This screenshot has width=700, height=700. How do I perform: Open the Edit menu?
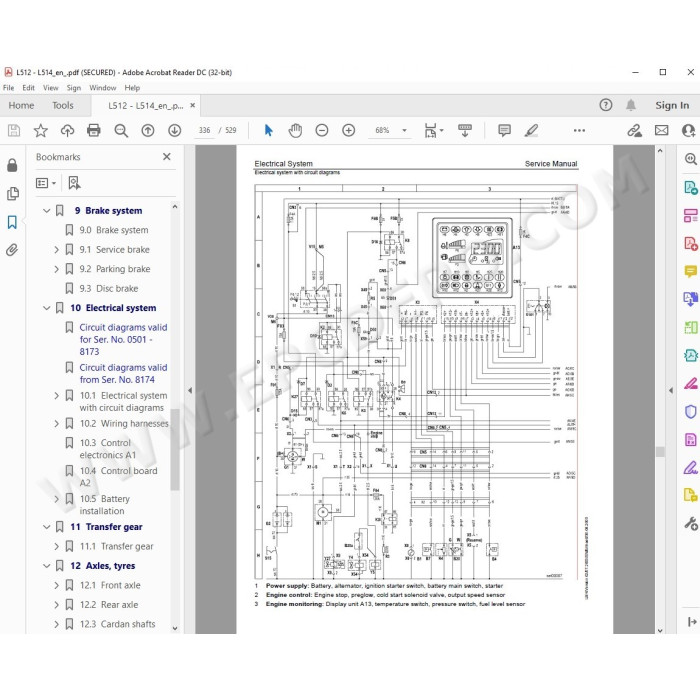[x=28, y=88]
